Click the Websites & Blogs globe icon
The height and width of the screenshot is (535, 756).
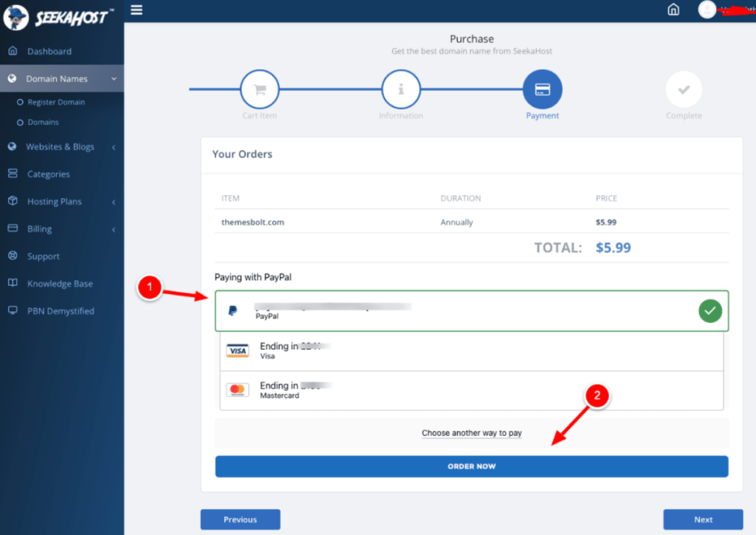coord(13,146)
